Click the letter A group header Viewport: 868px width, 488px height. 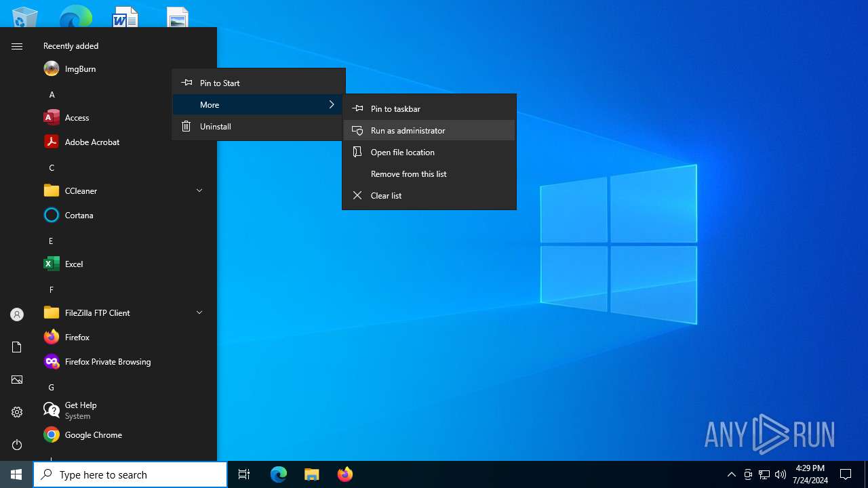(x=52, y=95)
